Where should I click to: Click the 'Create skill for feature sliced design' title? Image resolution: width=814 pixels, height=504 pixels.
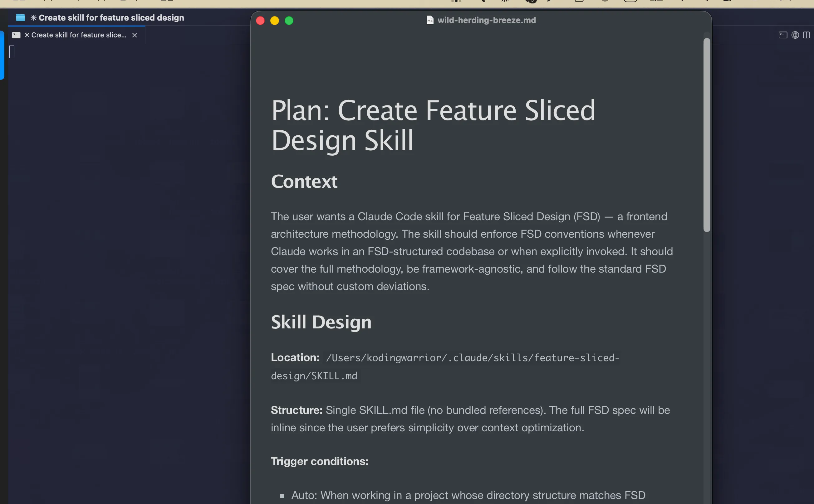(111, 18)
